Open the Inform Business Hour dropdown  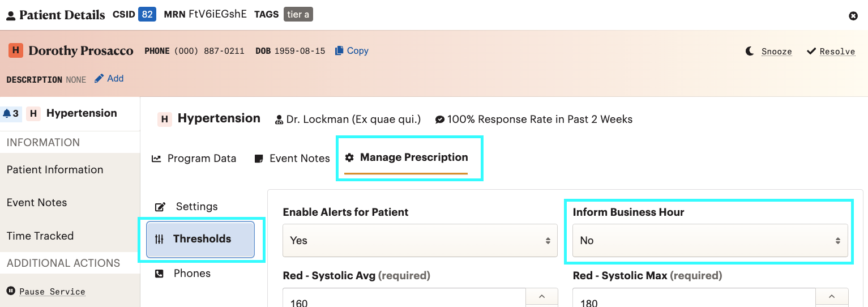pyautogui.click(x=710, y=240)
